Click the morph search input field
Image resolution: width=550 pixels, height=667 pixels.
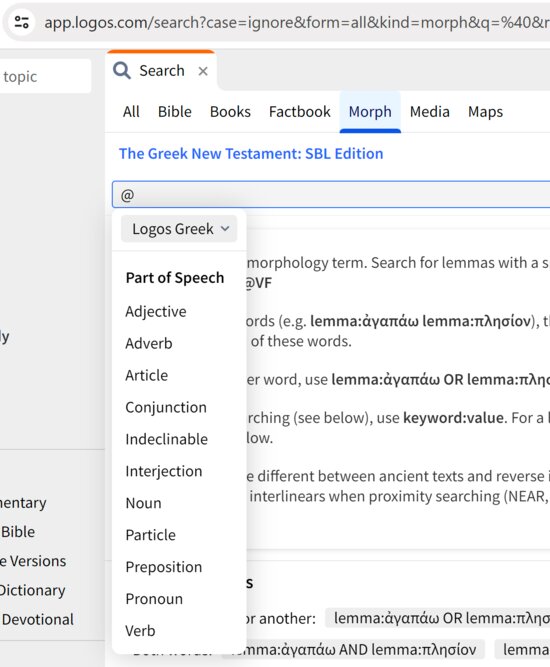[x=331, y=194]
